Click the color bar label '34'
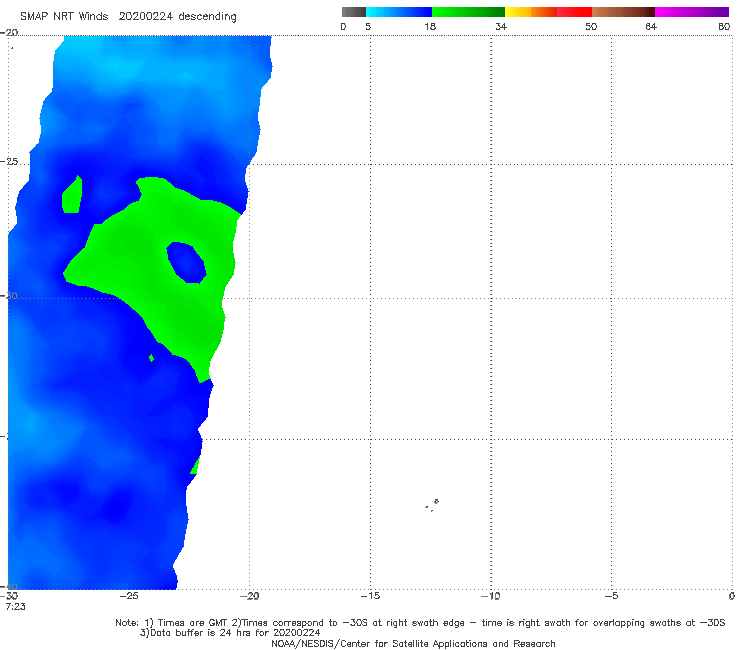740x650 pixels. coord(501,27)
